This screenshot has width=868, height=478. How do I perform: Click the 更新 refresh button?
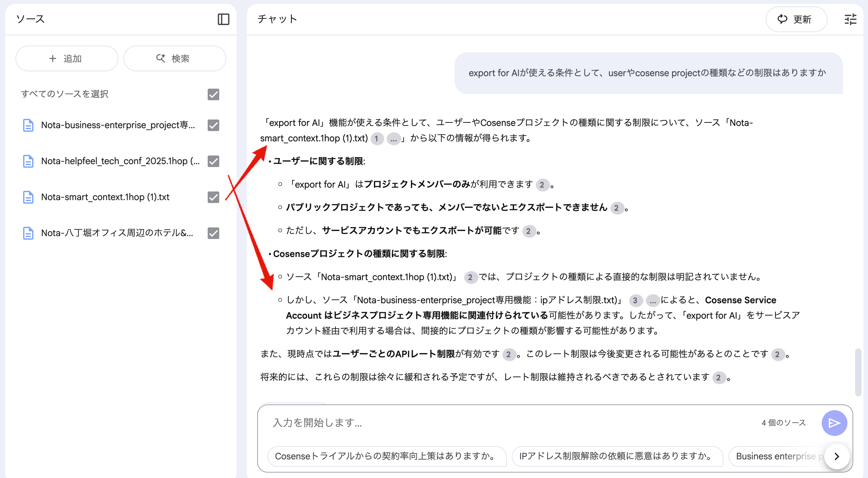(796, 19)
